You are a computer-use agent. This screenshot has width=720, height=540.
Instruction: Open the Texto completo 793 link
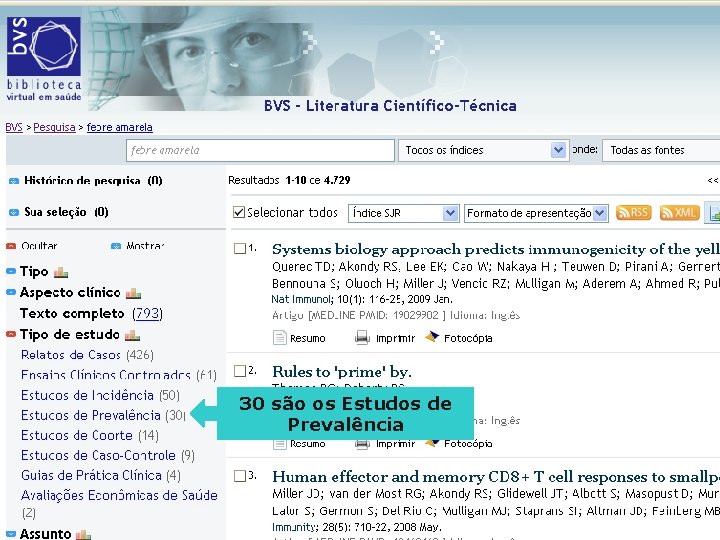pyautogui.click(x=147, y=314)
